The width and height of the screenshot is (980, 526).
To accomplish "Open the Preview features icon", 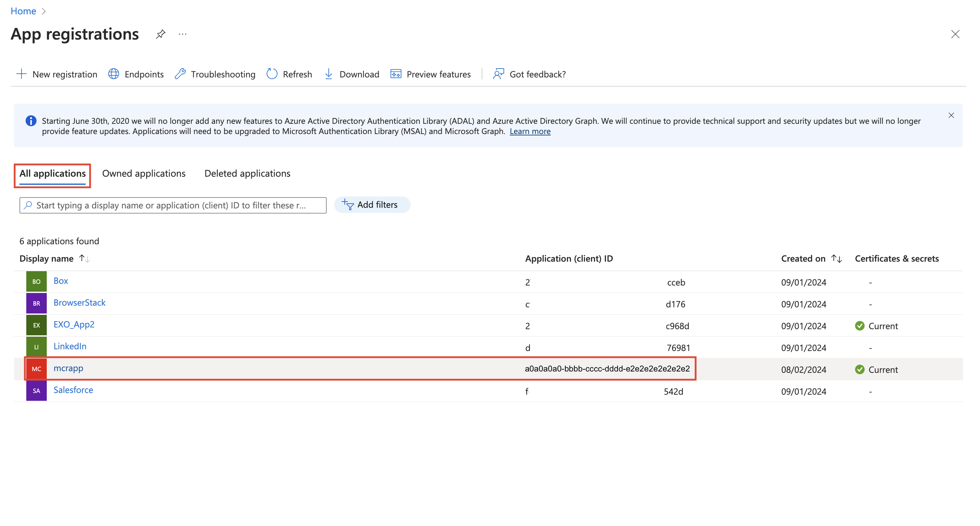I will pyautogui.click(x=396, y=74).
